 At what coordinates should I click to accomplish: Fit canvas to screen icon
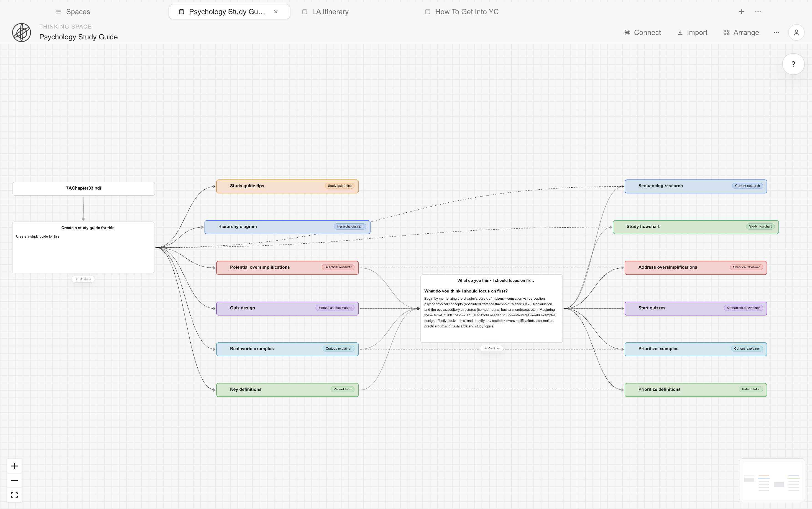[14, 495]
